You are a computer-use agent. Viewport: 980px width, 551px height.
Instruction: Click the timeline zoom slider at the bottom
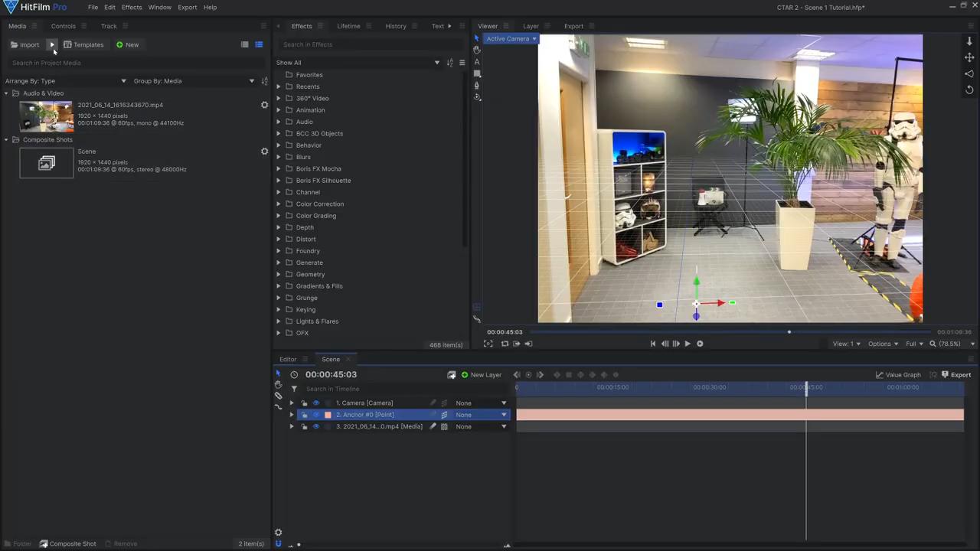coord(299,544)
